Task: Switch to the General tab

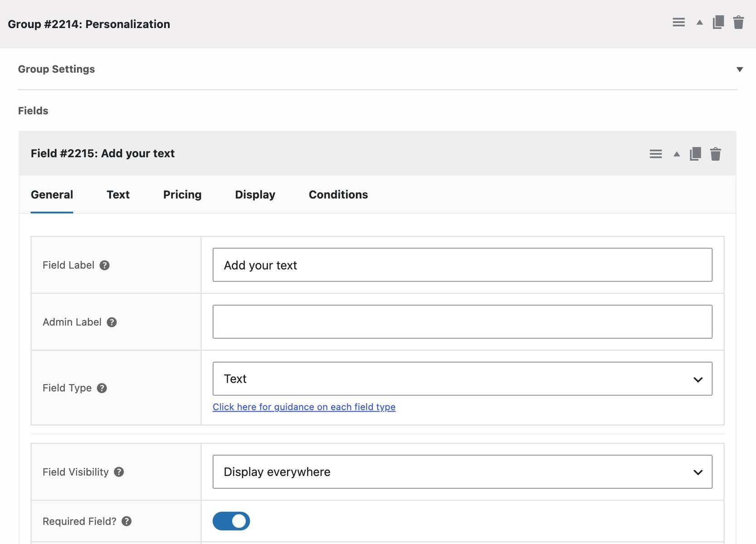Action: (x=52, y=194)
